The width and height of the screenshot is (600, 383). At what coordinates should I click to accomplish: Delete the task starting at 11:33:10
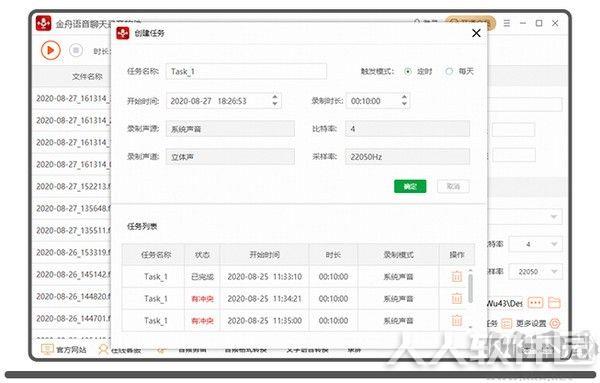pos(457,276)
